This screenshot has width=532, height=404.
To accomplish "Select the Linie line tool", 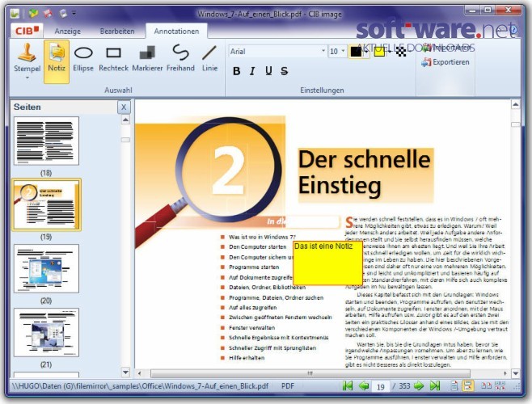I will (209, 59).
